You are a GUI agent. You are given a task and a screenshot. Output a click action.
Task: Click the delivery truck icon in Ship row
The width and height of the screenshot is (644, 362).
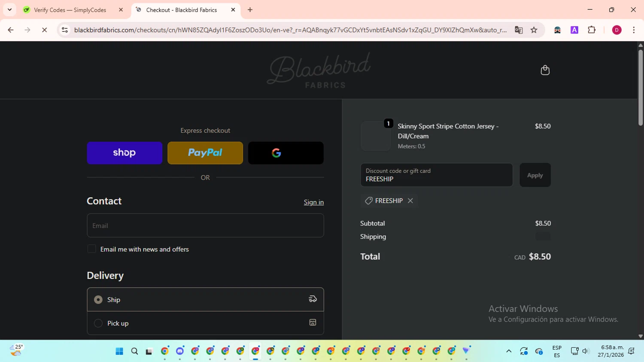pos(313,299)
